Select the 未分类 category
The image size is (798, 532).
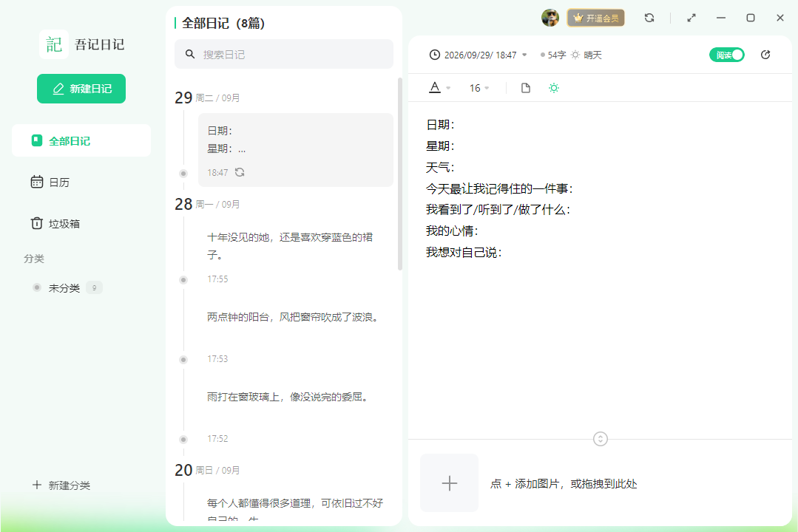64,288
